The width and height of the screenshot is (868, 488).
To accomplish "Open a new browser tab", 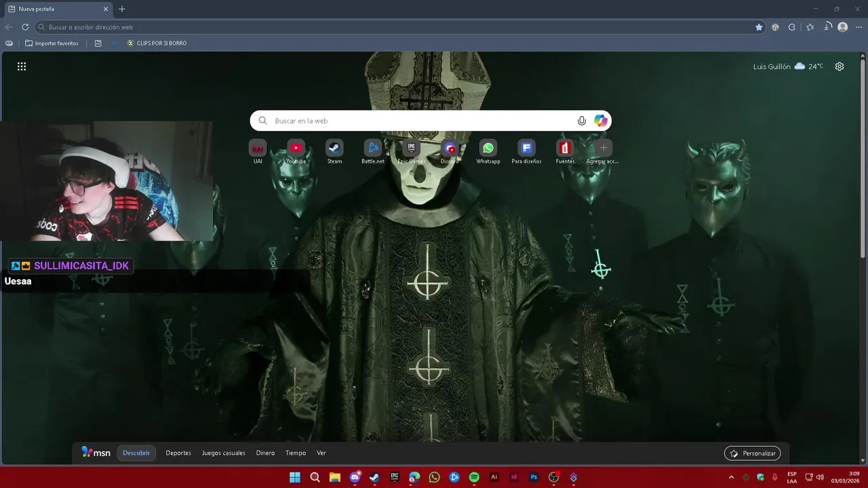I will click(x=122, y=9).
